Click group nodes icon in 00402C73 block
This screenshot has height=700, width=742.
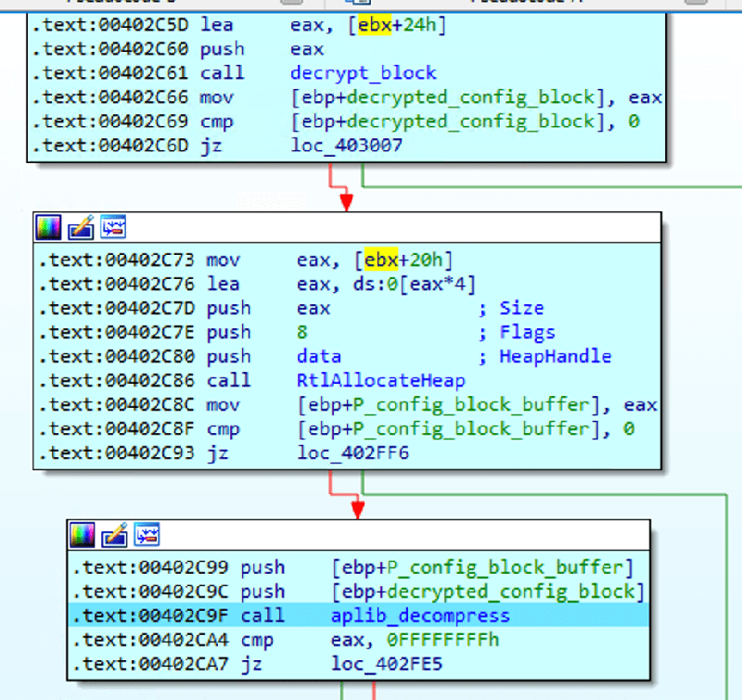[113, 226]
